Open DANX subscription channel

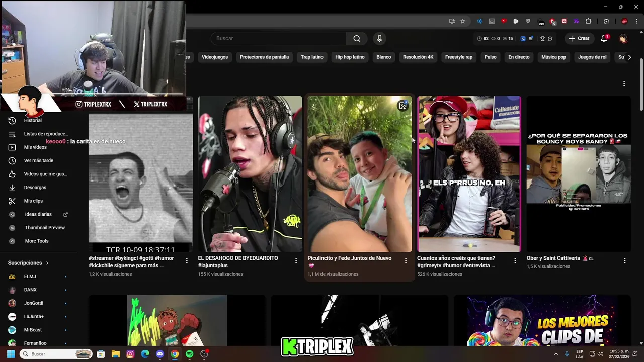(39, 290)
